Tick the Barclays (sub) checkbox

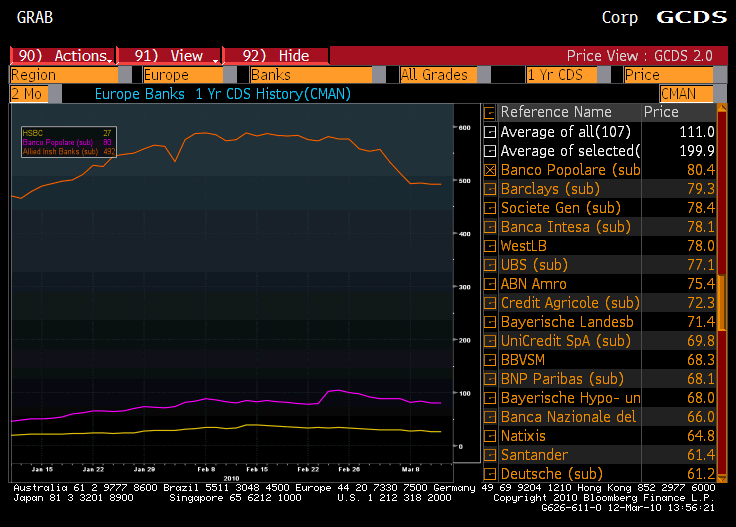[x=490, y=189]
